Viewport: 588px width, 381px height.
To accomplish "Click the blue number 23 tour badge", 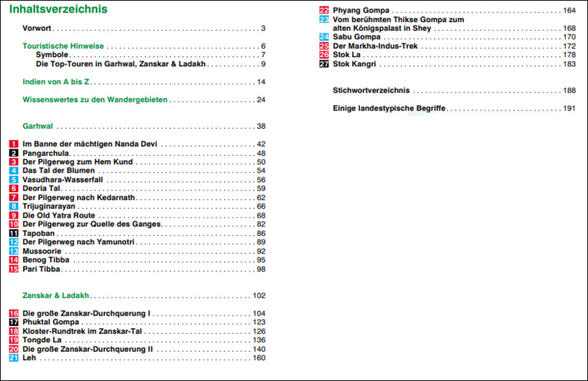I will pyautogui.click(x=324, y=20).
